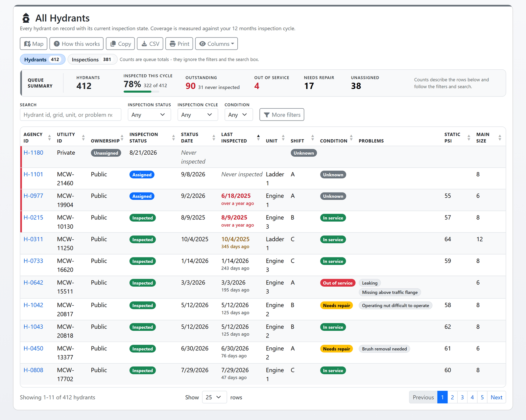The width and height of the screenshot is (526, 420).
Task: Go to Next page
Action: [x=496, y=397]
